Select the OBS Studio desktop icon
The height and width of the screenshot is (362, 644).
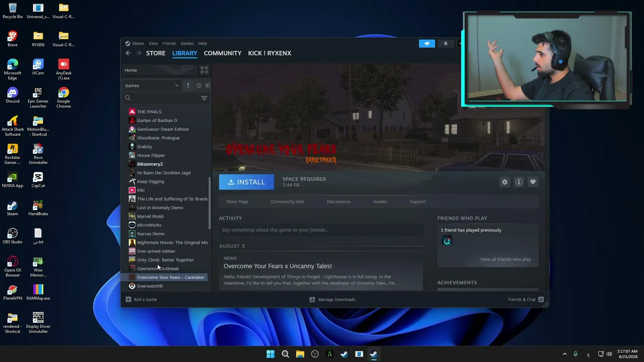click(x=13, y=236)
